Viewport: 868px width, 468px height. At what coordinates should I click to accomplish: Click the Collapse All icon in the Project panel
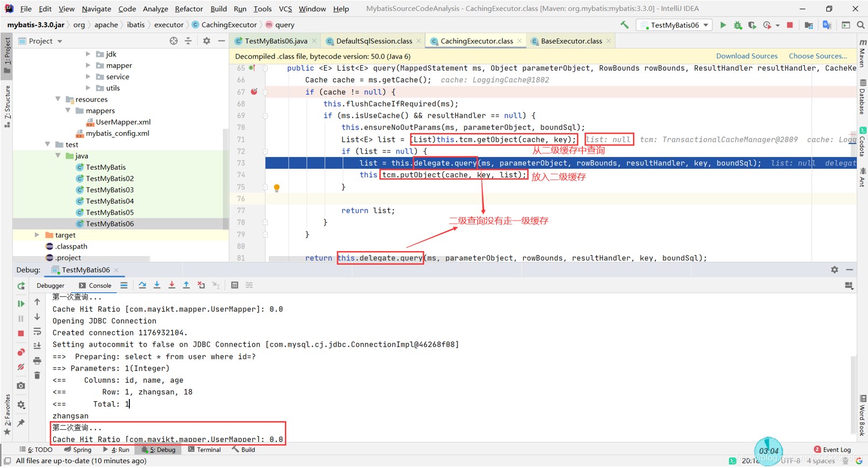188,41
